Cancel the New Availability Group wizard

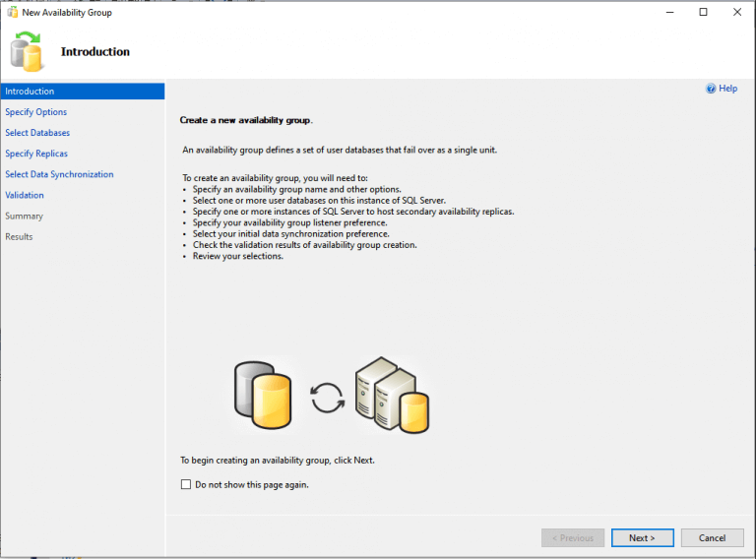[712, 538]
